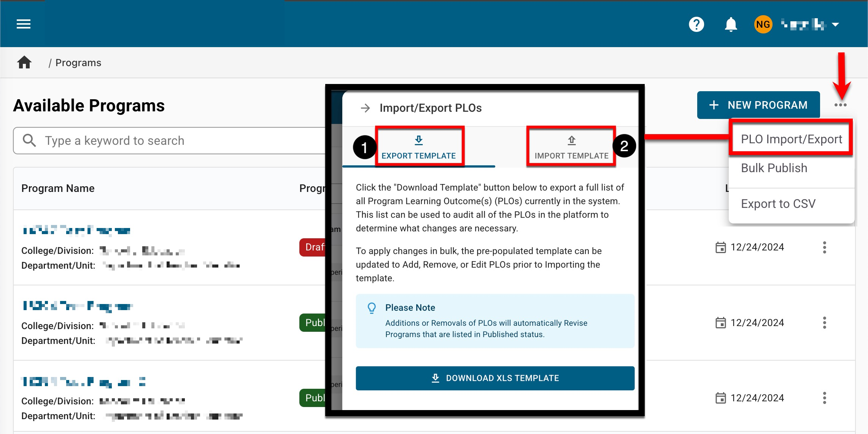Click the keyword search field

171,141
